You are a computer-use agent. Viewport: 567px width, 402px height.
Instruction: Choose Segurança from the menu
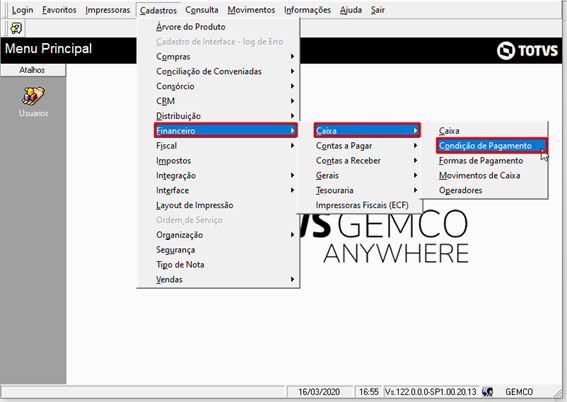click(218, 250)
